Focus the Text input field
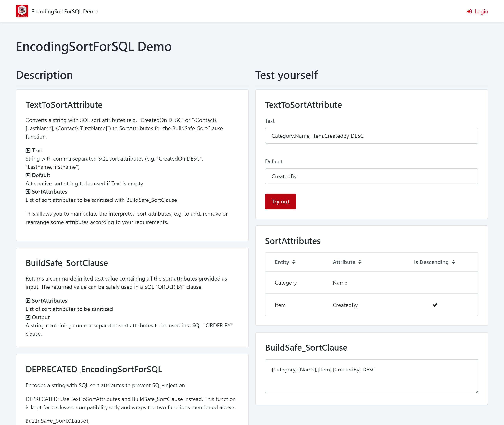The image size is (504, 425). (x=371, y=136)
